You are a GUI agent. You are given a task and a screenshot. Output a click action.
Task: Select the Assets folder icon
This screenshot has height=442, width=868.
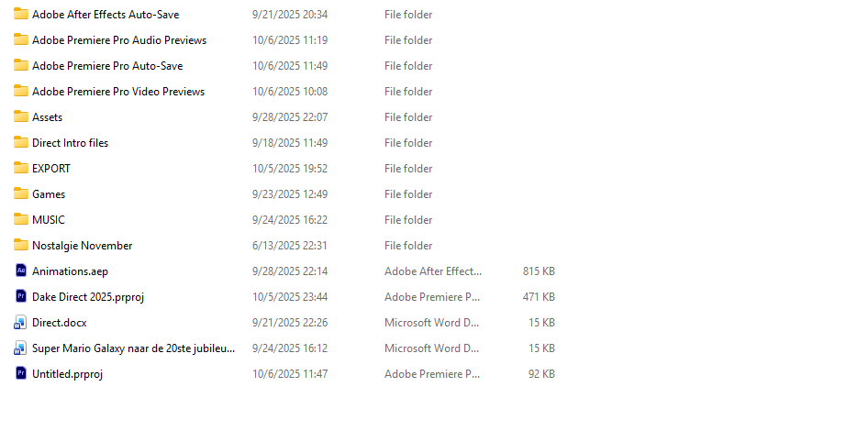point(21,116)
